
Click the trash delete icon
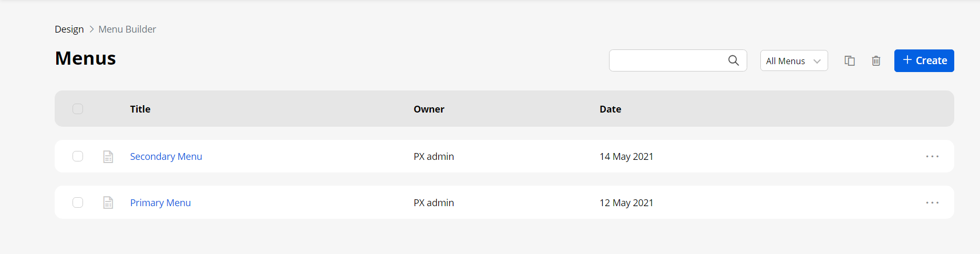[x=876, y=61]
